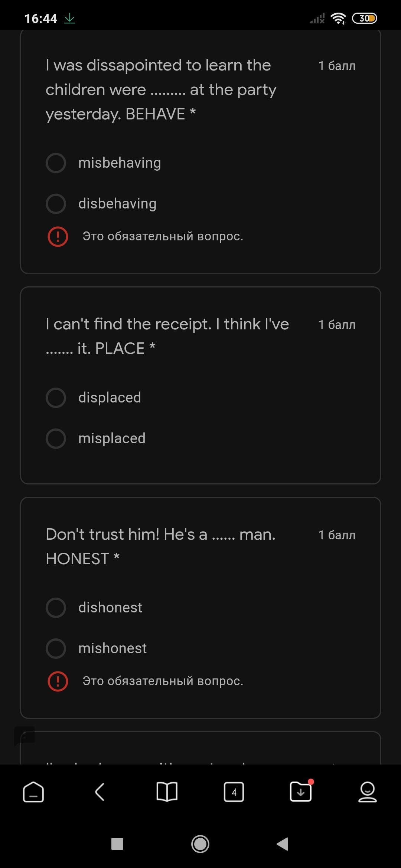Open the bookmarks book icon
This screenshot has height=868, width=401.
[167, 792]
